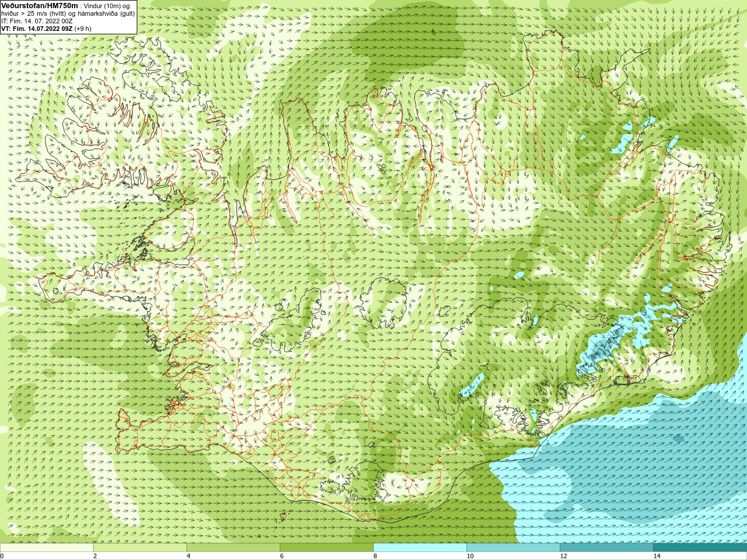Click the scale label '6'
This screenshot has height=560, width=747.
point(282,556)
